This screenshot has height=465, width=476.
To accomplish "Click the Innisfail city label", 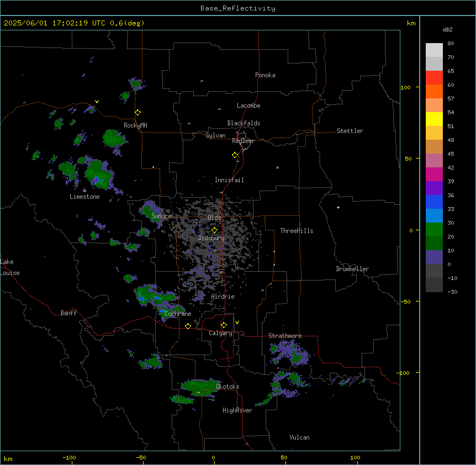I will tap(229, 180).
